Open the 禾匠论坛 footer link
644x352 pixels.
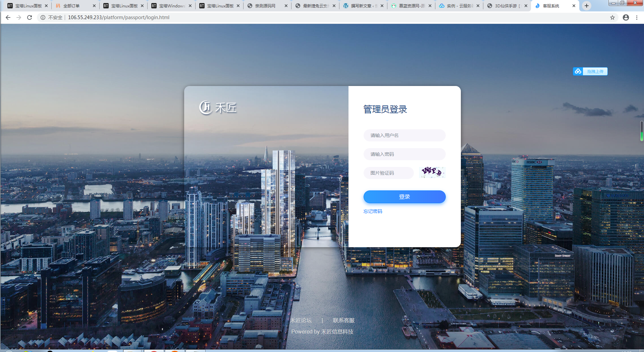point(301,320)
